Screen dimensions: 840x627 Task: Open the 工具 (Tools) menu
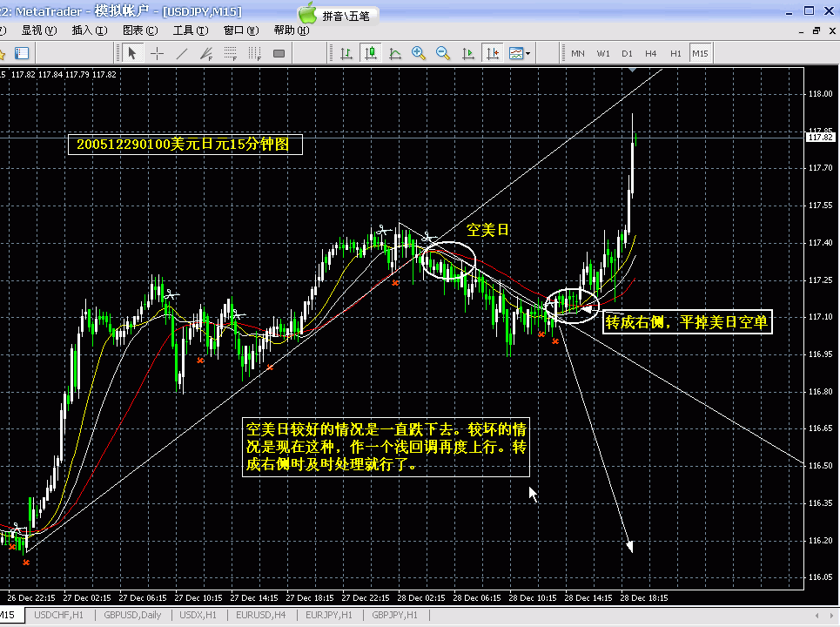coord(190,30)
